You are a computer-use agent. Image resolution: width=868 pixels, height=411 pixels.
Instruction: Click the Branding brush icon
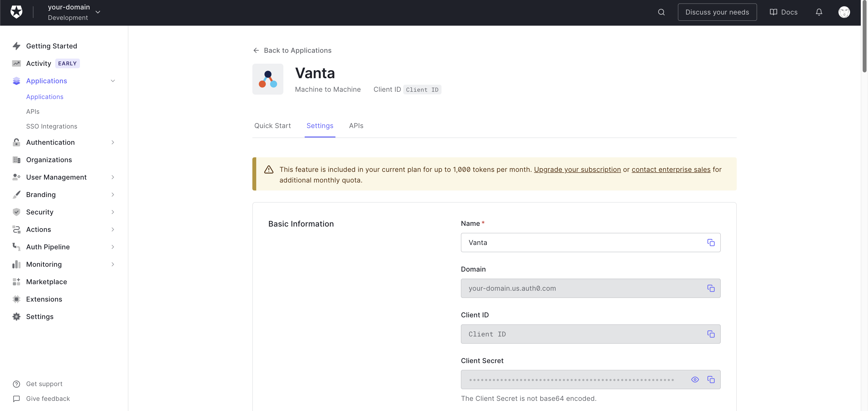(16, 195)
